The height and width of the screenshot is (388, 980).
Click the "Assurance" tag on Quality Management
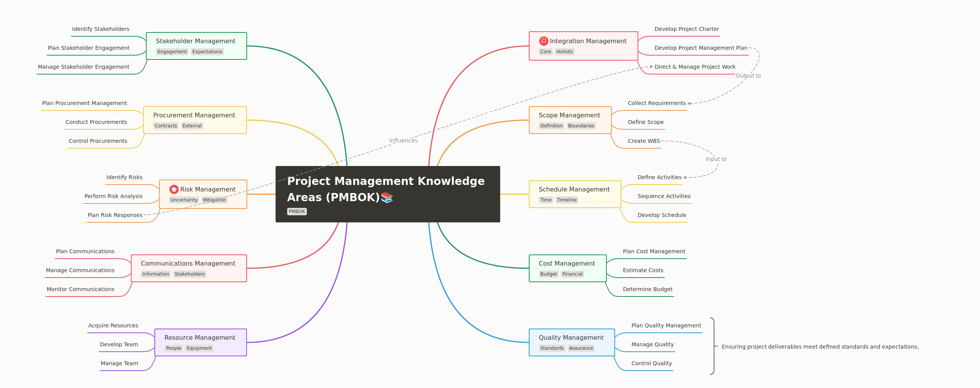[x=581, y=348]
